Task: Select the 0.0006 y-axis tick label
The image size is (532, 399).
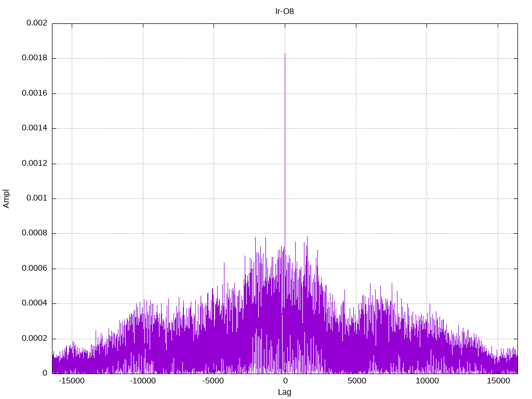Action: pos(34,269)
